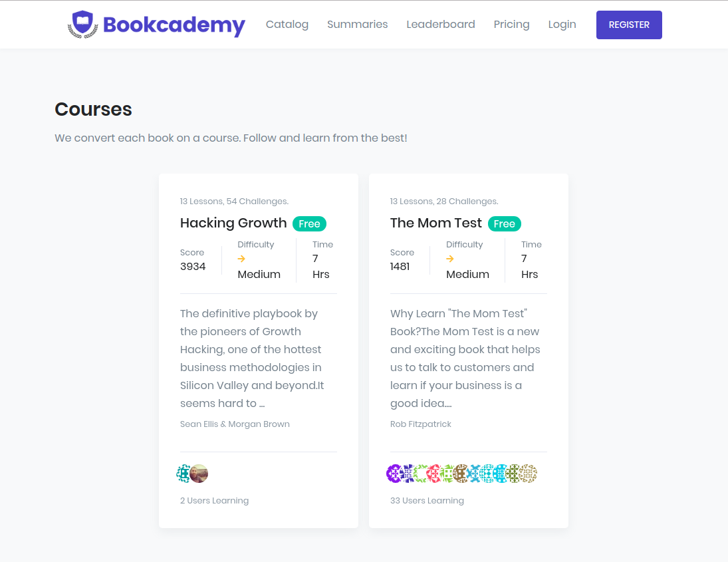
Task: Click the purple avatar starting the learners row
Action: click(x=394, y=474)
